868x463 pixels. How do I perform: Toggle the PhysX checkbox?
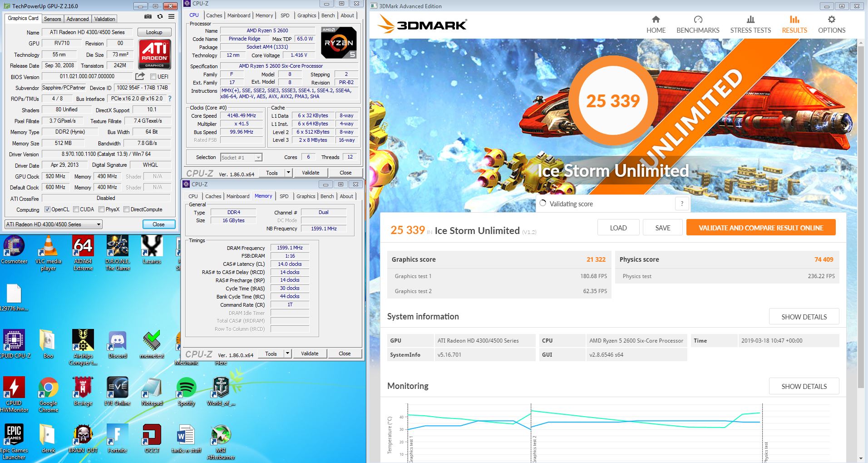(x=101, y=209)
